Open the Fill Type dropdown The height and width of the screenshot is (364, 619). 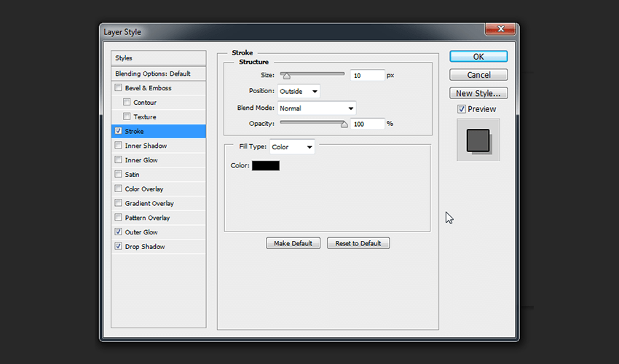292,147
